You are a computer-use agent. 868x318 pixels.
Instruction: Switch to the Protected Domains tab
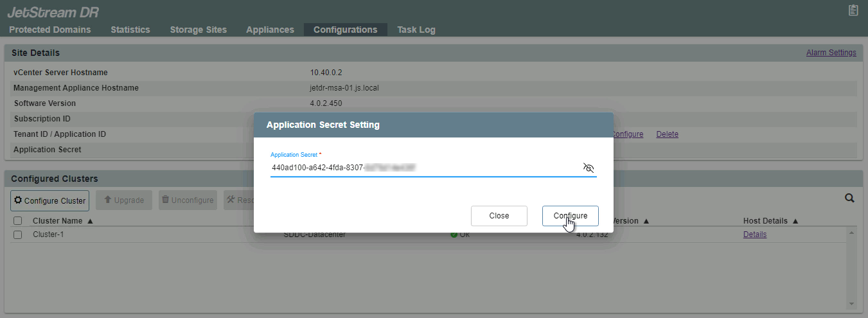point(50,30)
